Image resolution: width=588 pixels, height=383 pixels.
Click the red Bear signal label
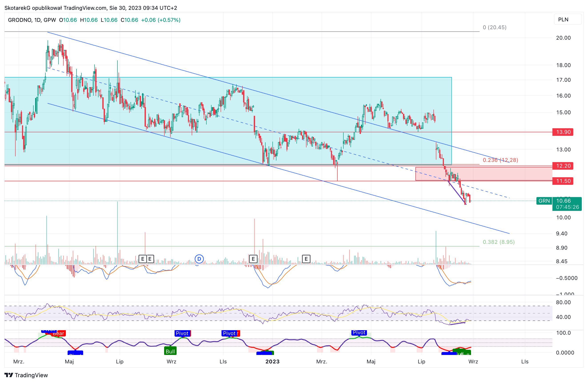[58, 333]
